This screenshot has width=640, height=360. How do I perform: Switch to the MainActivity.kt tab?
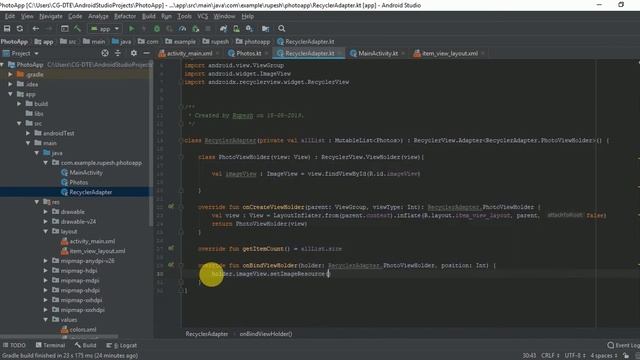[x=377, y=53]
